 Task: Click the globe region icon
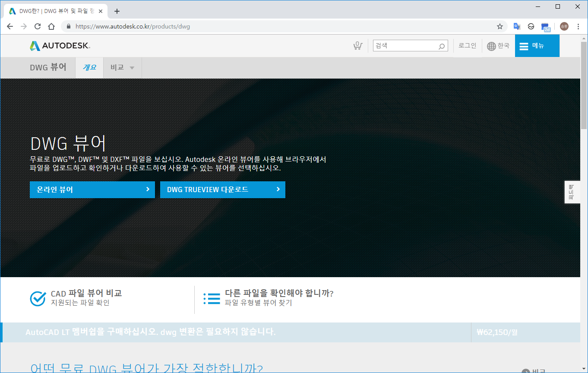point(491,46)
